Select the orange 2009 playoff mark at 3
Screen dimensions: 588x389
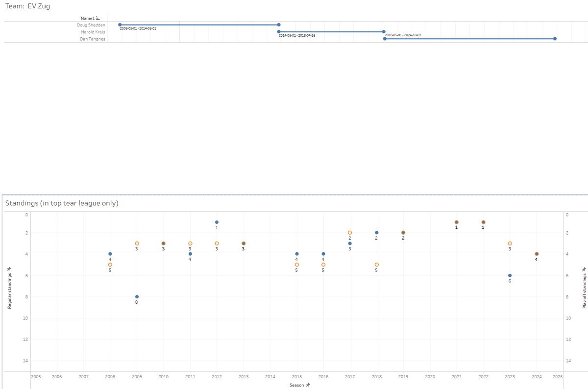point(137,243)
